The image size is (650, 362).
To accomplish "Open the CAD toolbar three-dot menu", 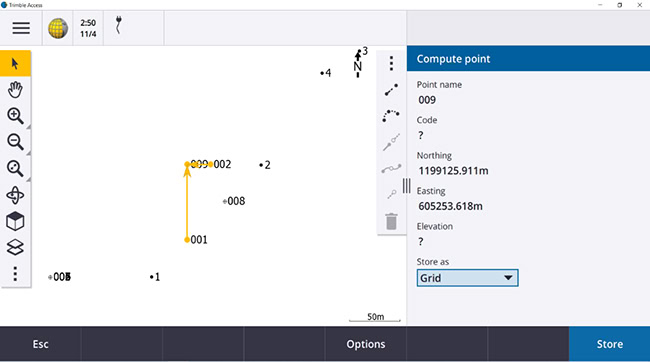I will (x=391, y=63).
